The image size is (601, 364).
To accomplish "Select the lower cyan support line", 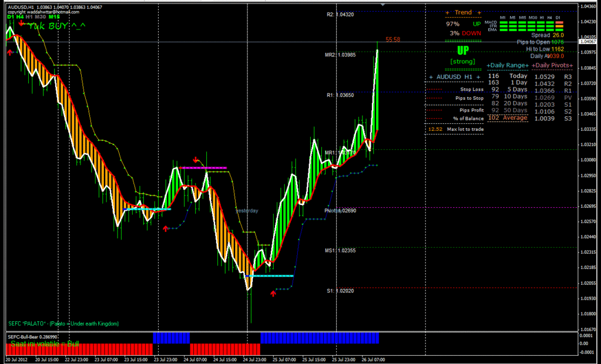I will (x=270, y=275).
